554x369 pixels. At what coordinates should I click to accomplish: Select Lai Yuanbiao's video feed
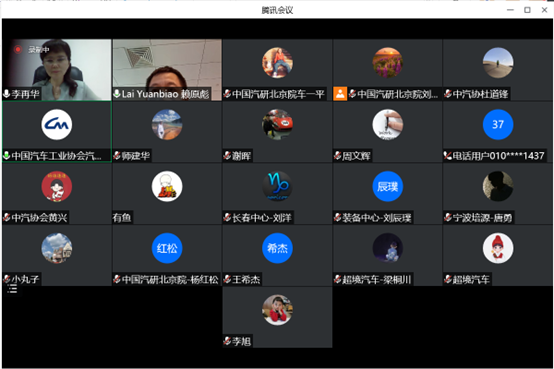point(167,70)
